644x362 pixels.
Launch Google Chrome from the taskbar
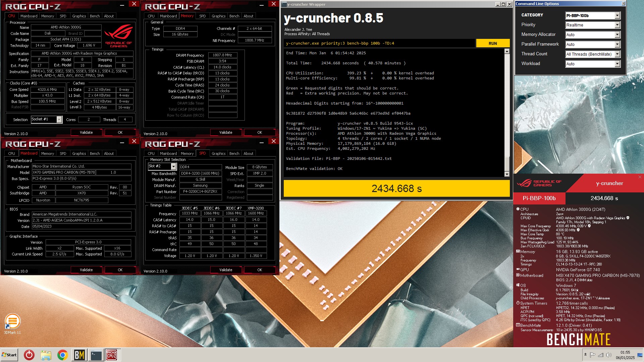(x=62, y=355)
